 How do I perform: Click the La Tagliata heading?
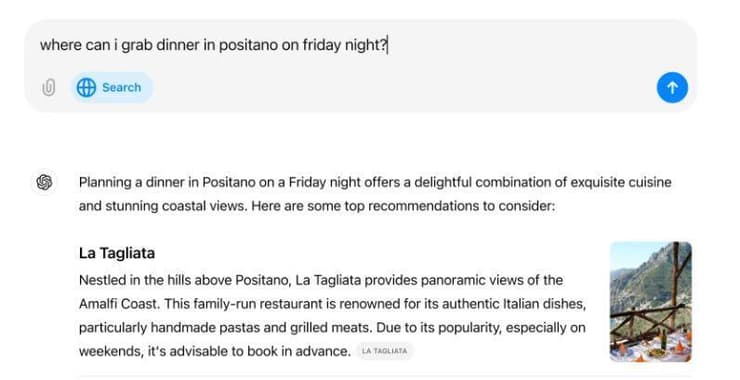pos(117,253)
